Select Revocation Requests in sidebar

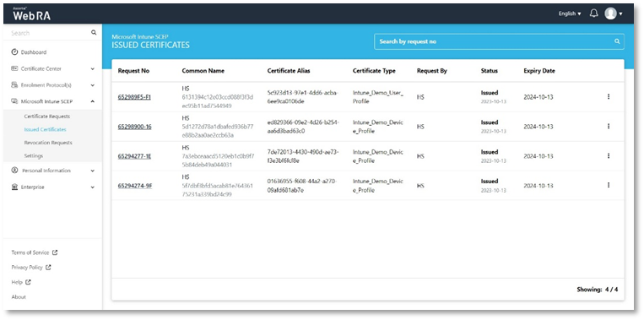[x=48, y=143]
